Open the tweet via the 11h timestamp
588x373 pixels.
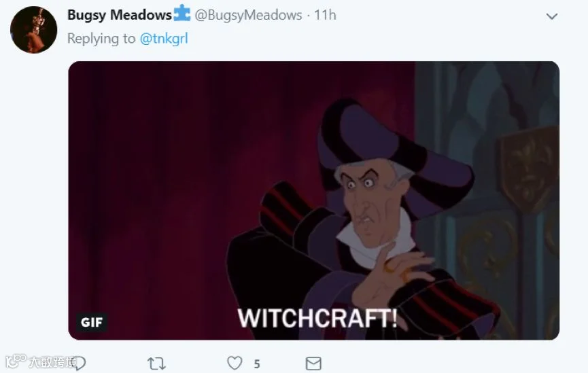coord(325,15)
